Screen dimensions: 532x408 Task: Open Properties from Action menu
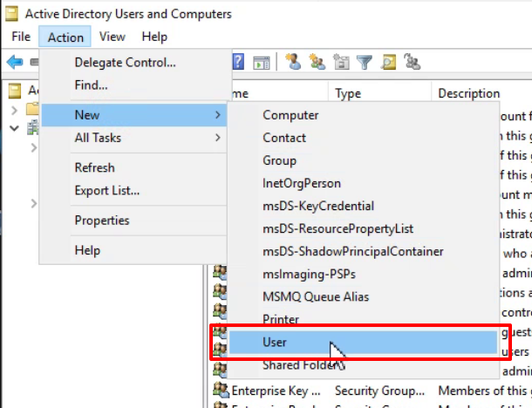click(133, 221)
